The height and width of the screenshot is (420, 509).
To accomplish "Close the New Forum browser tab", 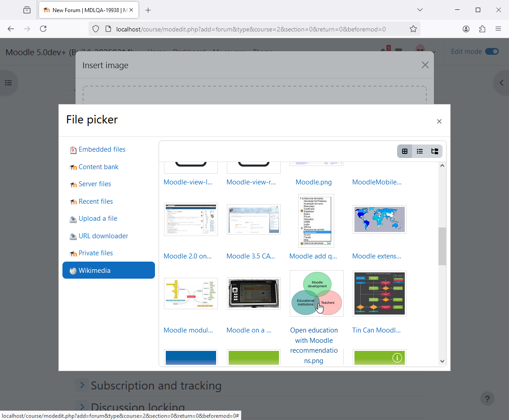I will click(x=131, y=10).
